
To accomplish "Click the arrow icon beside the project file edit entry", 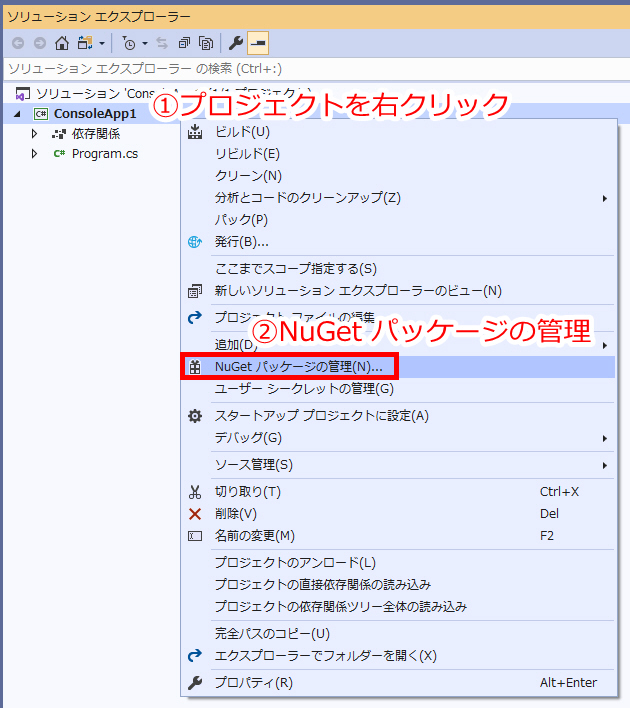I will pos(195,318).
